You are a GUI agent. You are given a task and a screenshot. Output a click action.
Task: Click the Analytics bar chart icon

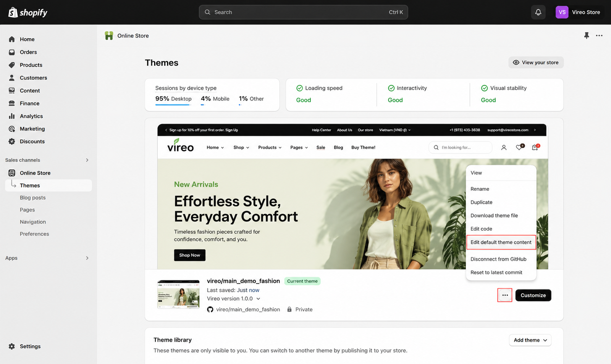tap(12, 116)
